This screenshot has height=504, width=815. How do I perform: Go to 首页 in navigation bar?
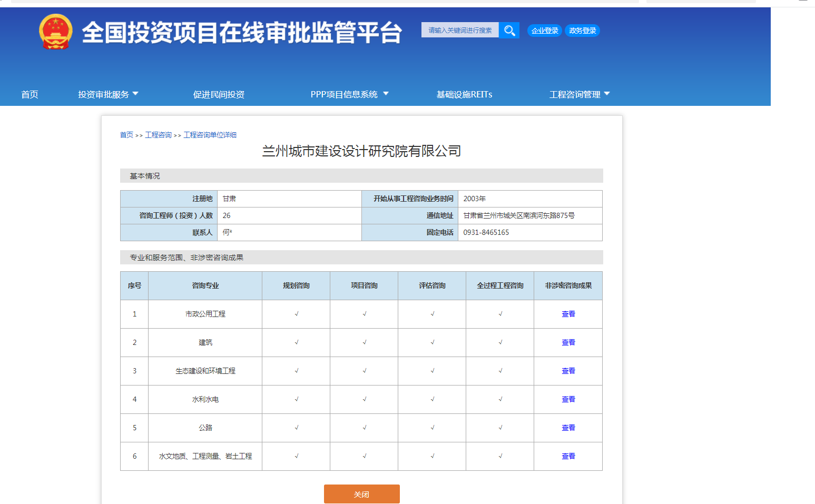pos(30,94)
